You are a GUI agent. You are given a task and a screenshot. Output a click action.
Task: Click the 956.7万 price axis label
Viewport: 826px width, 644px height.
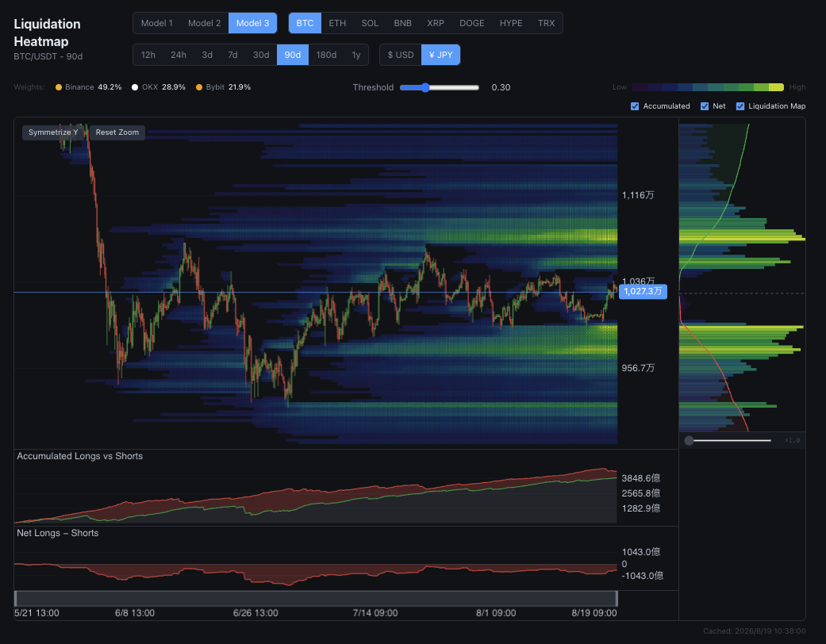click(638, 368)
